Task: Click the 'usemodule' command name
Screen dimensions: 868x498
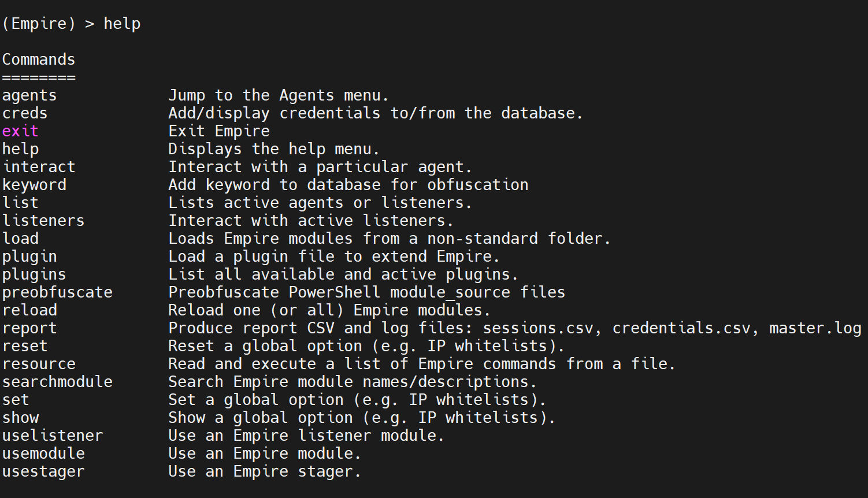Action: pos(43,454)
